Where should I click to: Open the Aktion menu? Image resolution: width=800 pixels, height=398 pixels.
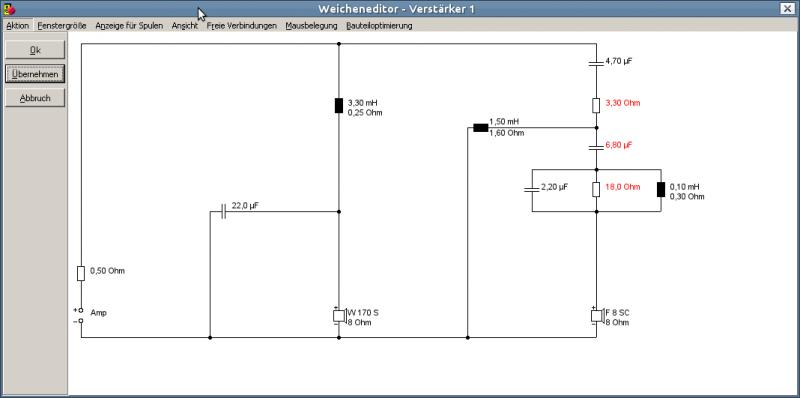[x=18, y=26]
